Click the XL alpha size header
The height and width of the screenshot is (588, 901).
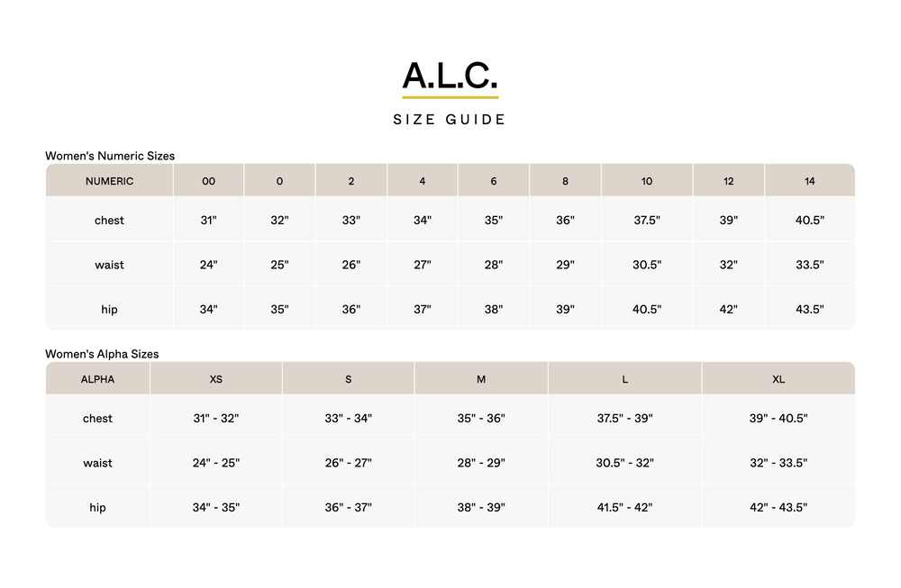pos(778,379)
